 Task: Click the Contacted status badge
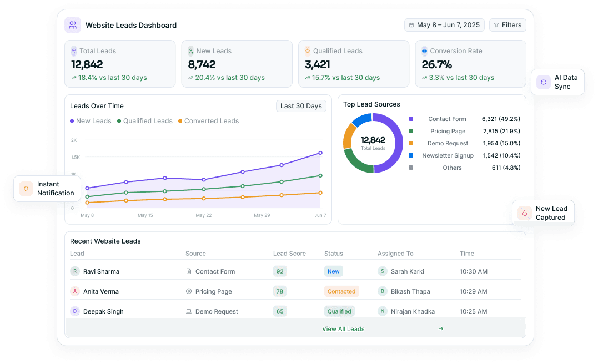[341, 291]
